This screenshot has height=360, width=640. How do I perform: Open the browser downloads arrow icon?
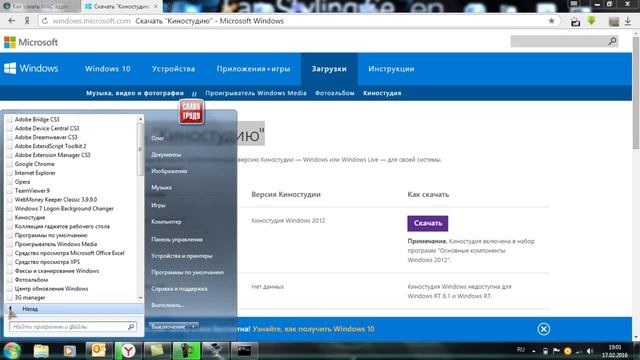click(x=628, y=21)
